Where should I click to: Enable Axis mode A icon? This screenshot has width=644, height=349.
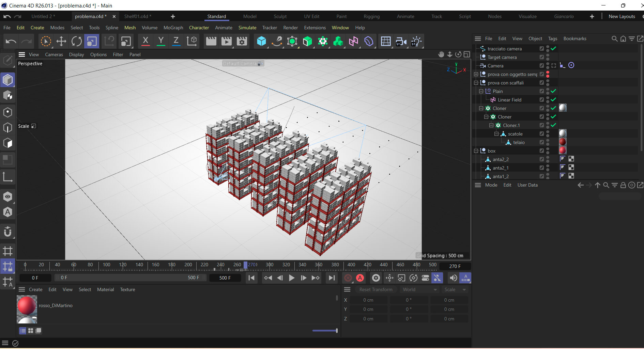click(x=8, y=212)
